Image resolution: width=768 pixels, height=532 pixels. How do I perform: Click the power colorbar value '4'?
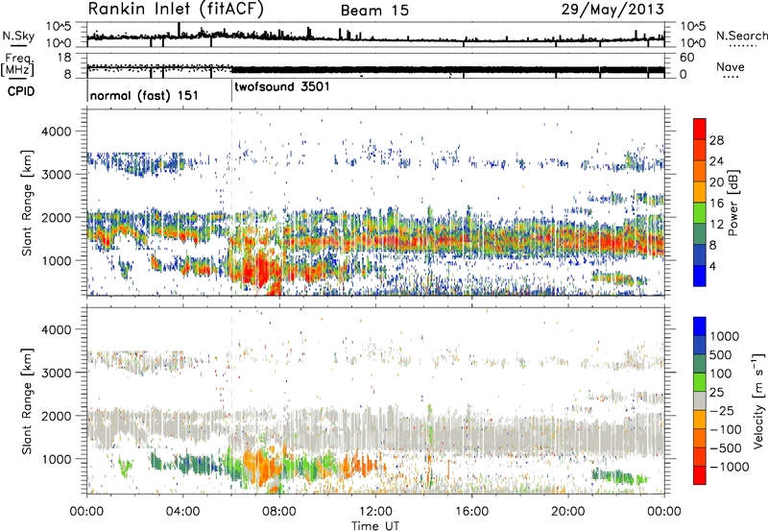tap(712, 266)
